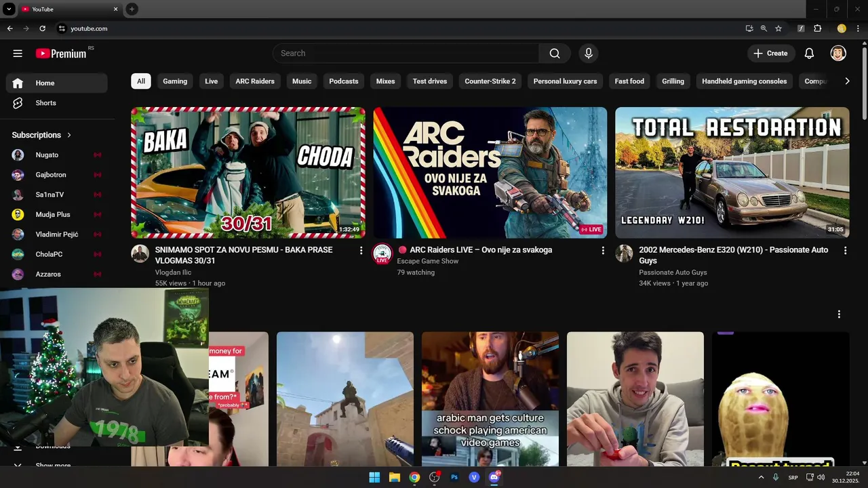This screenshot has height=488, width=868.
Task: Open a new browser tab
Action: (x=132, y=9)
